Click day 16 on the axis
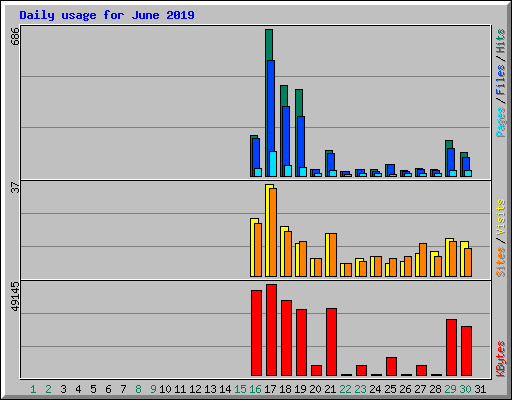Image resolution: width=512 pixels, height=400 pixels. click(255, 389)
